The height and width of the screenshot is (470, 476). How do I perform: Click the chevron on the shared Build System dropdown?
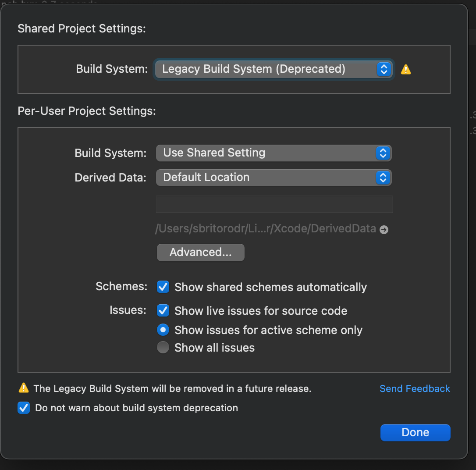(383, 69)
